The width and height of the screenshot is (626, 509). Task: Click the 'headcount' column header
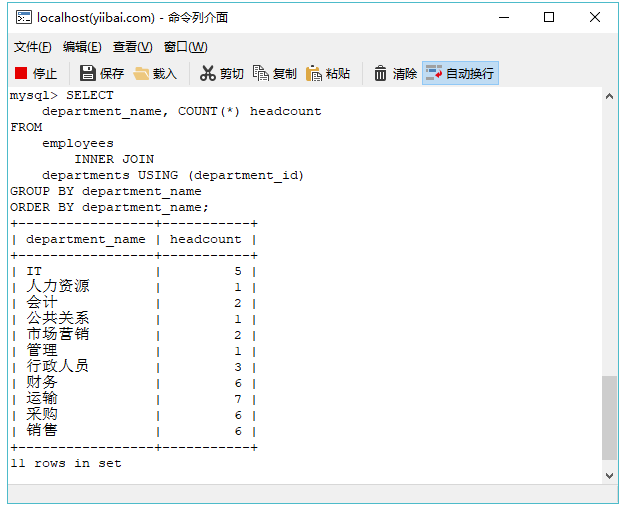206,240
